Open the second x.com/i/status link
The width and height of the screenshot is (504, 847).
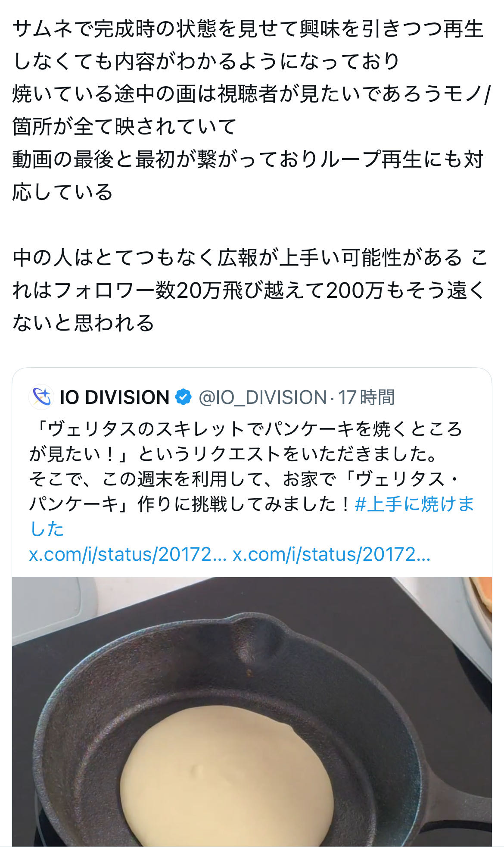(x=331, y=554)
